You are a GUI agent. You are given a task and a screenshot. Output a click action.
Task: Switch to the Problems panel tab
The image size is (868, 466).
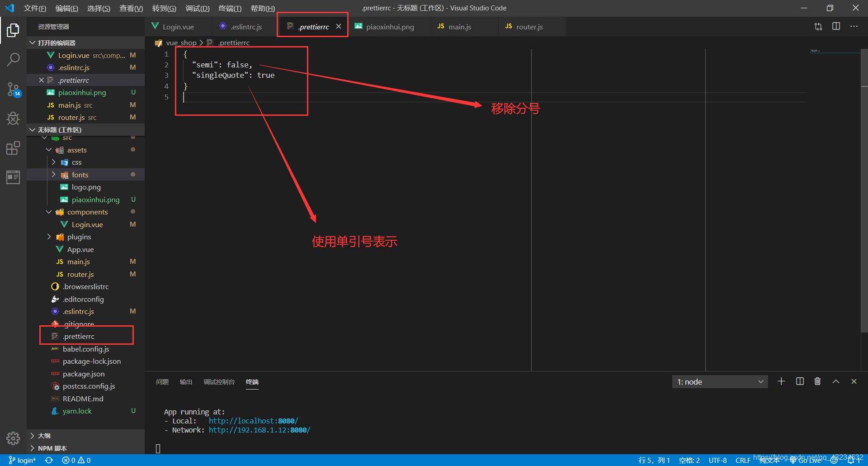pyautogui.click(x=162, y=382)
